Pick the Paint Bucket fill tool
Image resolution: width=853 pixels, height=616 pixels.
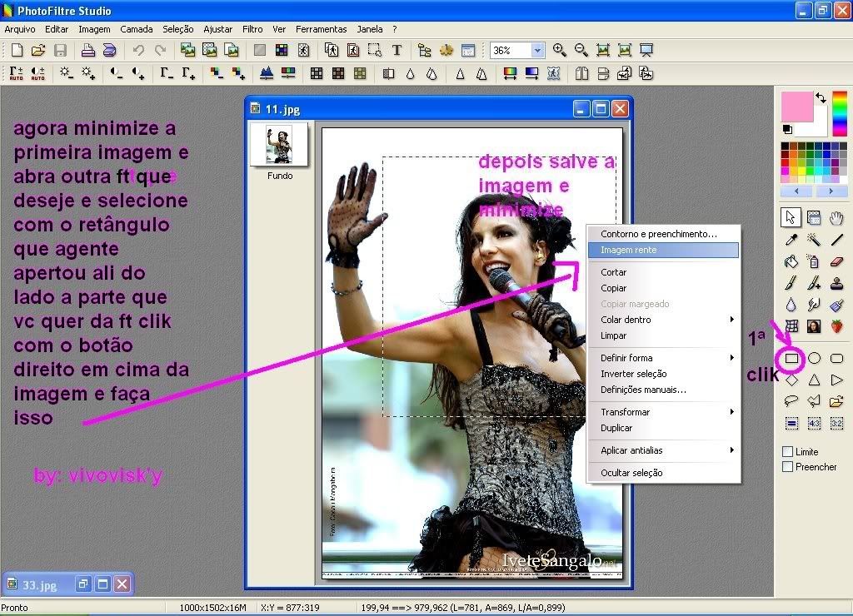point(791,261)
